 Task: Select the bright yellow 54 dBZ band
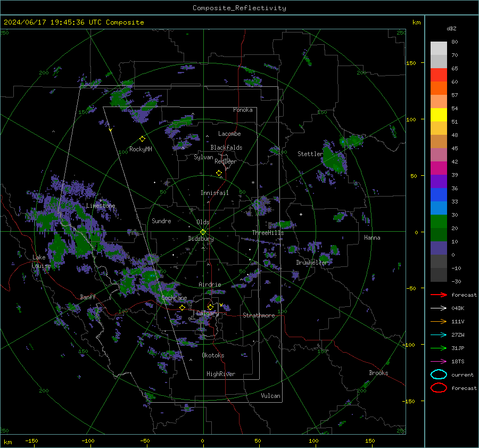(439, 115)
